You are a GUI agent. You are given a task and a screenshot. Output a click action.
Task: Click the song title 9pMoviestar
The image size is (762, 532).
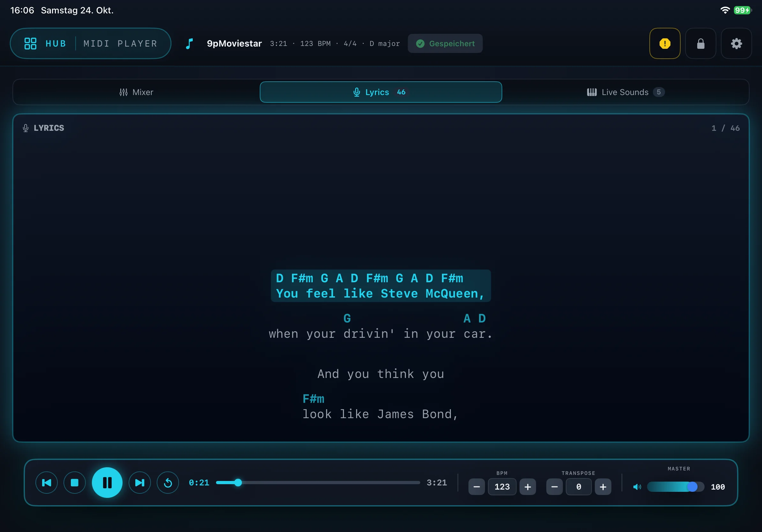[x=234, y=43]
